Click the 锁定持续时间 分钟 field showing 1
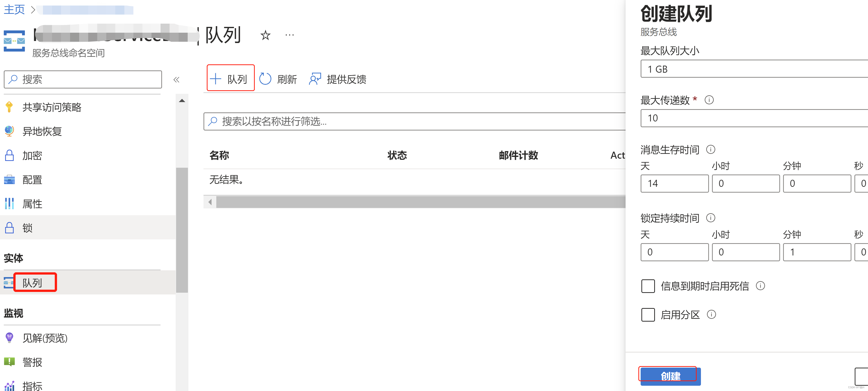This screenshot has height=391, width=868. tap(817, 252)
